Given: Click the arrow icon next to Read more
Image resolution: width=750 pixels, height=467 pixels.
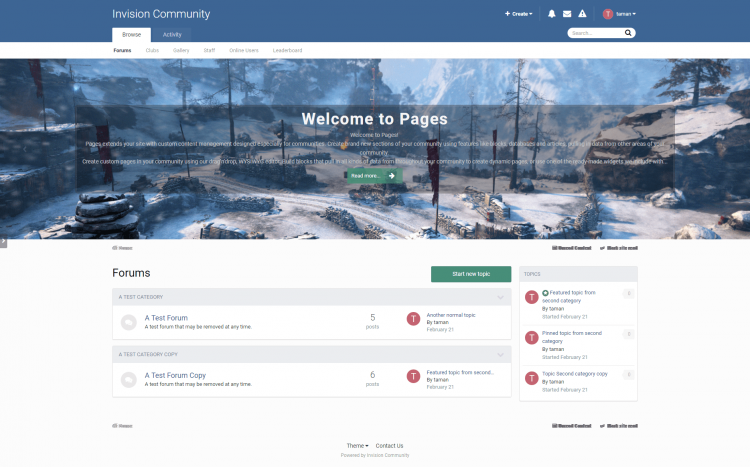Looking at the screenshot, I should coord(392,175).
